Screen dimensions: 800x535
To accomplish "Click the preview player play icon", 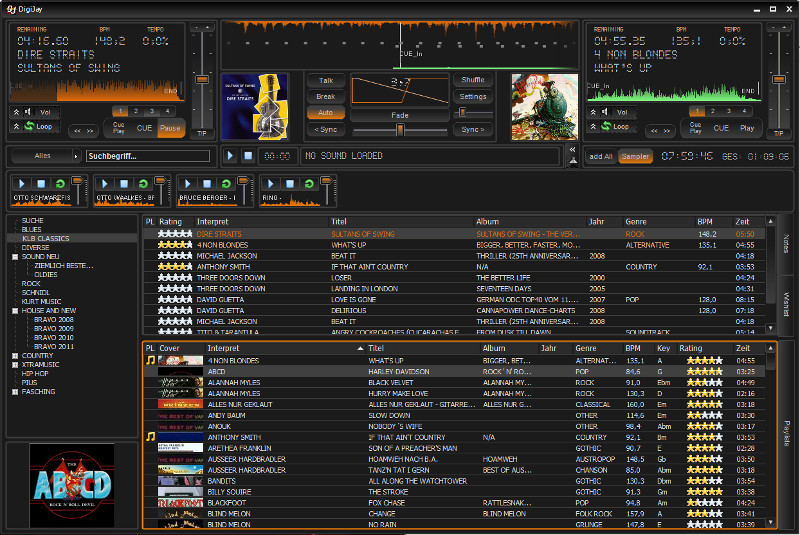I will click(230, 156).
